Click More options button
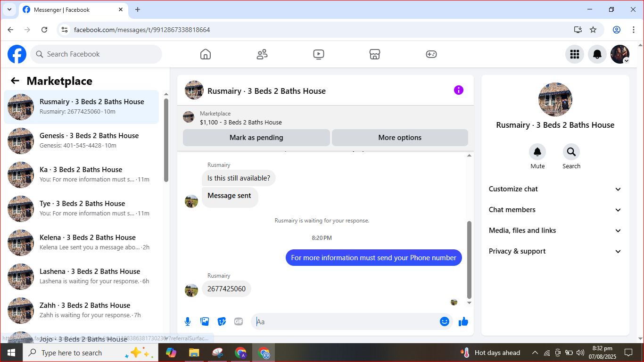 400,138
